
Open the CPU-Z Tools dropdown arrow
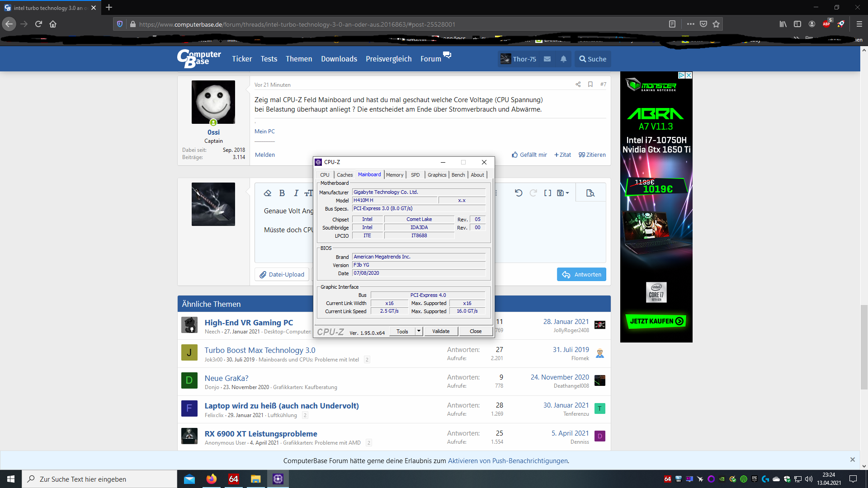pyautogui.click(x=419, y=331)
